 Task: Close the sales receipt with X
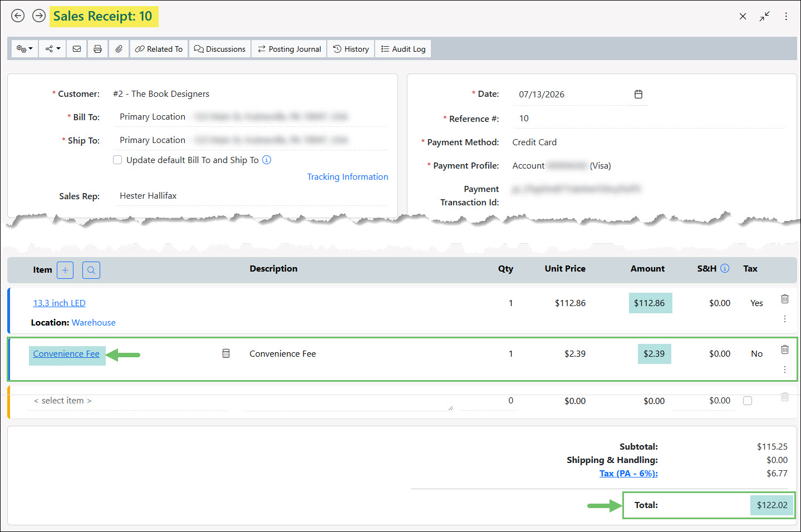[743, 16]
